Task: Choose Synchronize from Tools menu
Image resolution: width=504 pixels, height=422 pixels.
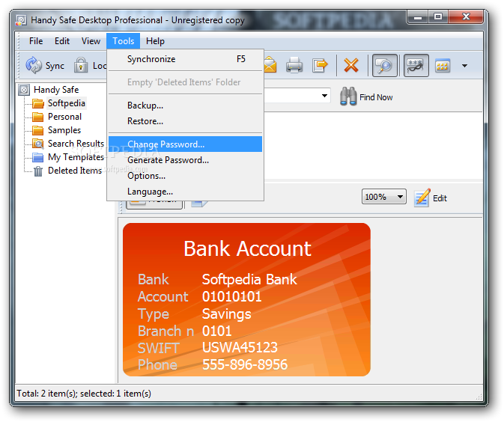Action: [186, 59]
